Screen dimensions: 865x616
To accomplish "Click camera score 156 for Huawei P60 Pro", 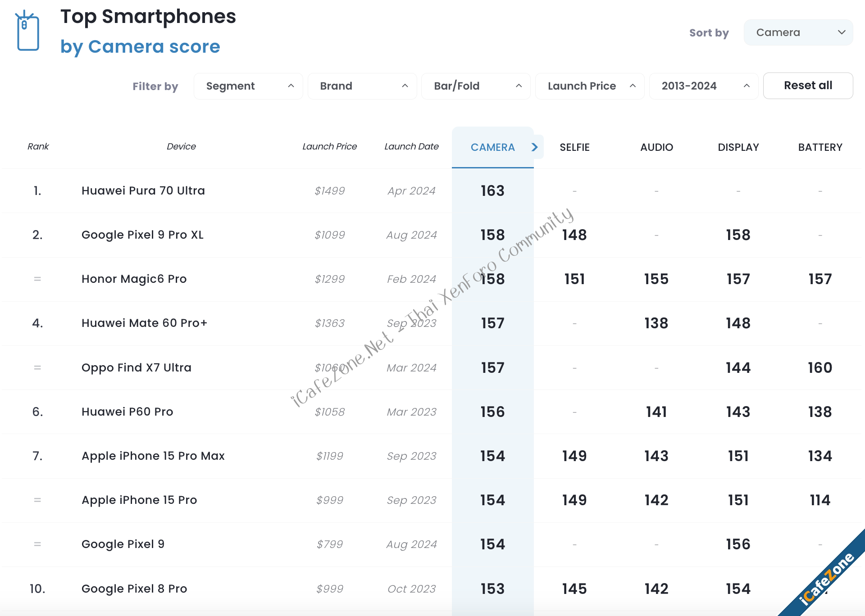I will pos(492,412).
